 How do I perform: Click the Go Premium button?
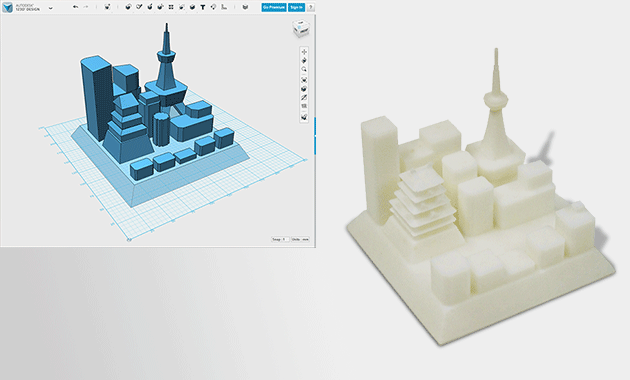pyautogui.click(x=274, y=7)
